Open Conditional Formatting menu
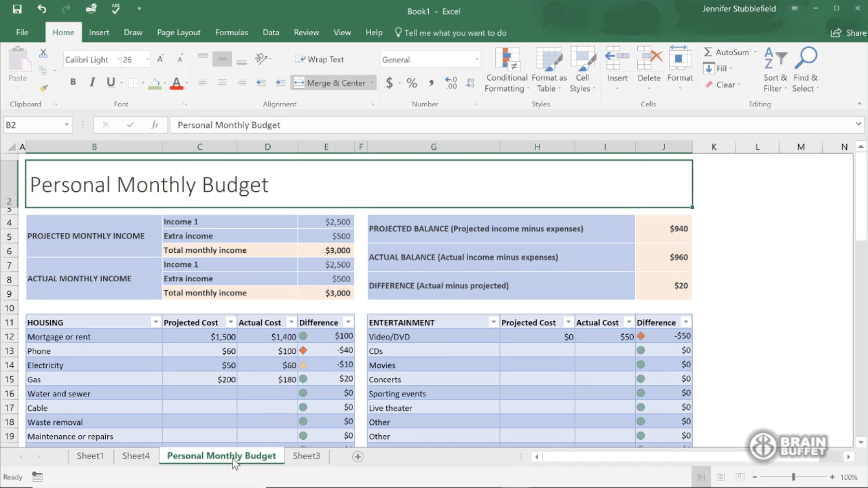Image resolution: width=868 pixels, height=488 pixels. [x=507, y=70]
